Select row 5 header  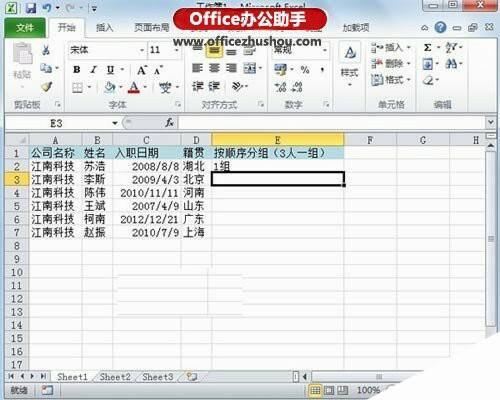pyautogui.click(x=17, y=206)
